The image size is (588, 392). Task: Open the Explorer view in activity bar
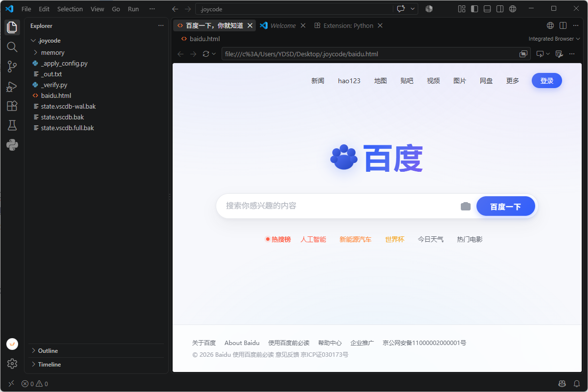coord(12,27)
